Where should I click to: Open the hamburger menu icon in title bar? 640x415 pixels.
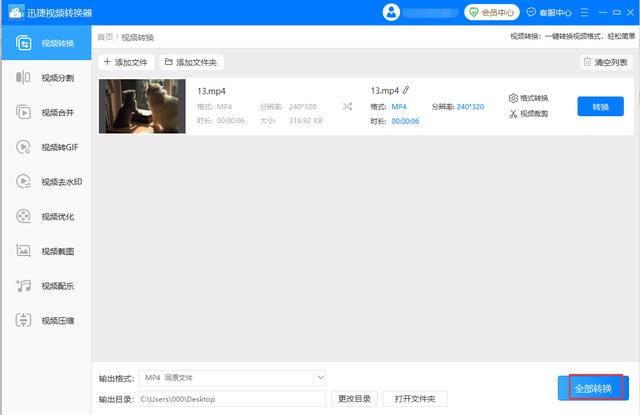point(584,13)
